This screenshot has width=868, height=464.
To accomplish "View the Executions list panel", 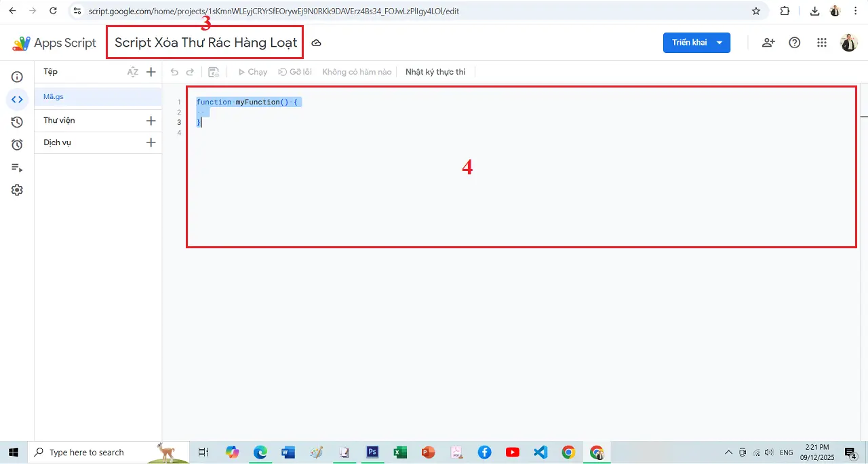I will (x=17, y=168).
